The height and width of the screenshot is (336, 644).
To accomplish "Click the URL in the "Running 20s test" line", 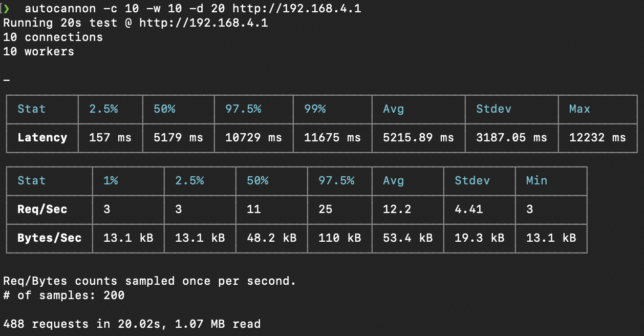I will [203, 23].
